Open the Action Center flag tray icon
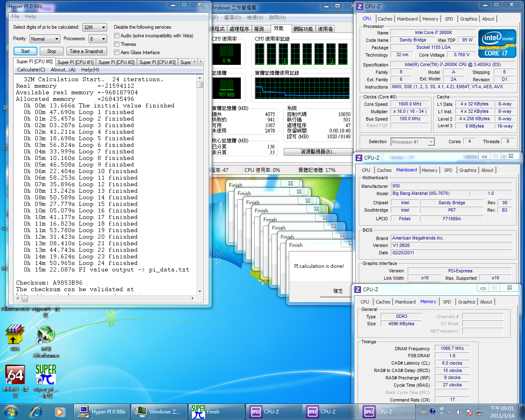Screen dimensions: 525x420 [x=469, y=412]
